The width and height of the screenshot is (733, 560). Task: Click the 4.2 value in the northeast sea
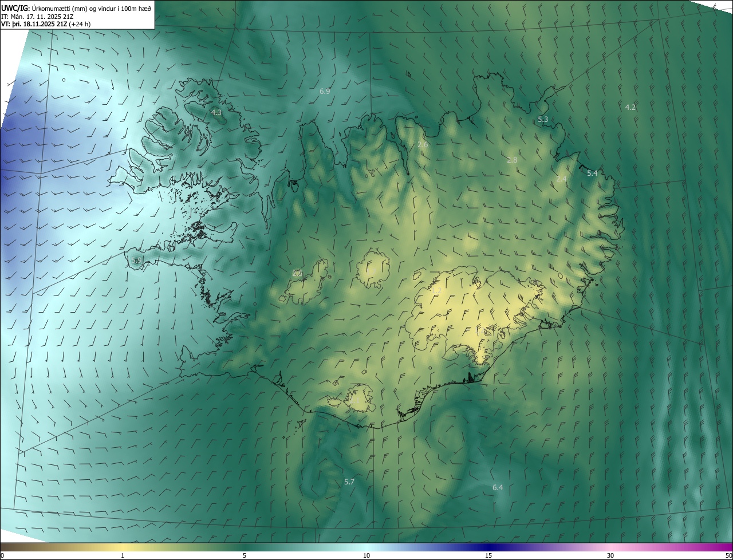point(630,107)
